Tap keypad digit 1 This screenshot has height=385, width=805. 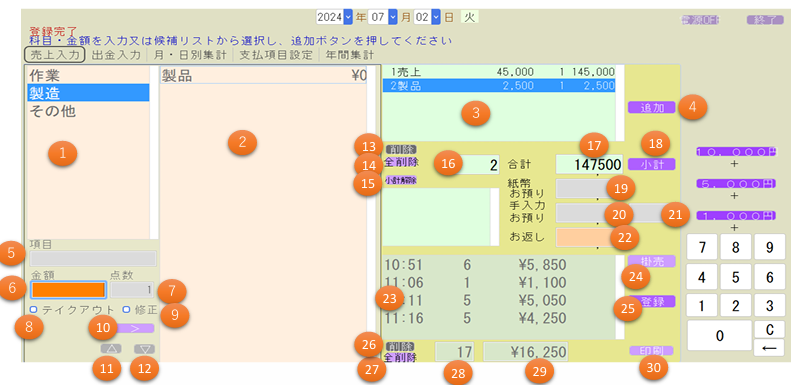(701, 306)
